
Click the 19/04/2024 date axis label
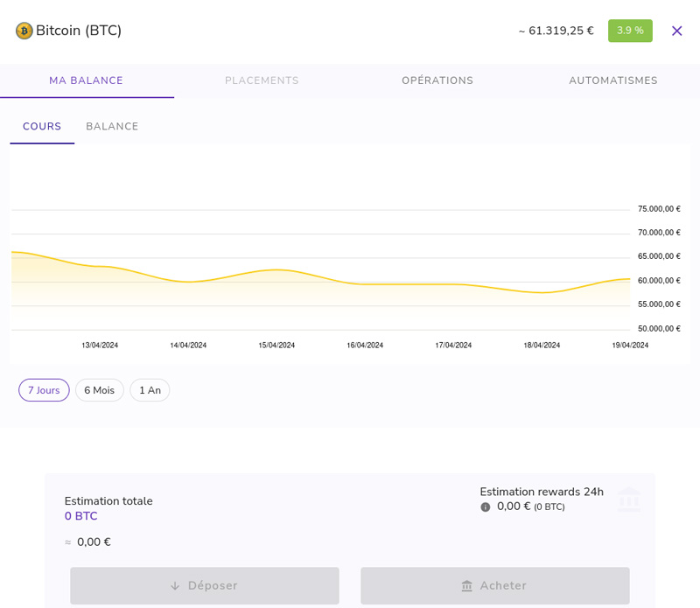pos(630,346)
